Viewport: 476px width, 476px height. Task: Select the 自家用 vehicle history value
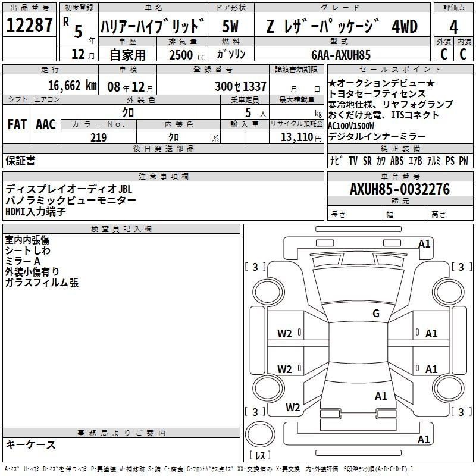point(126,55)
